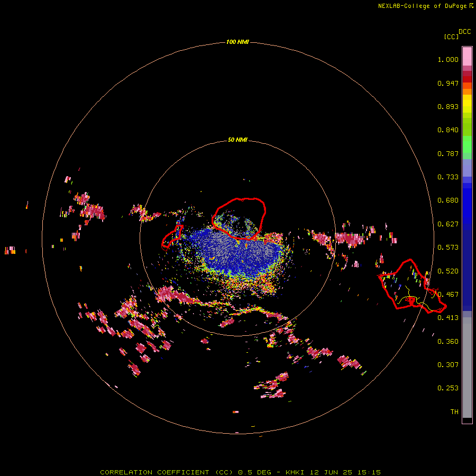Click the TH threshold label

[x=454, y=412]
